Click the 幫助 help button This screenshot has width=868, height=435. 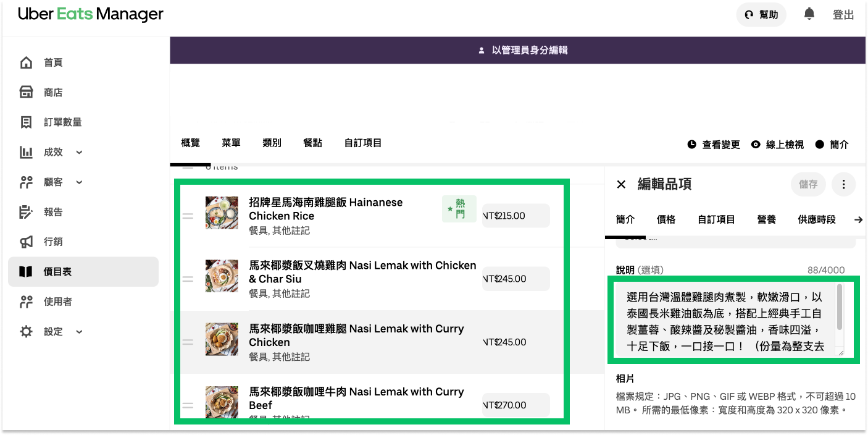pos(761,15)
